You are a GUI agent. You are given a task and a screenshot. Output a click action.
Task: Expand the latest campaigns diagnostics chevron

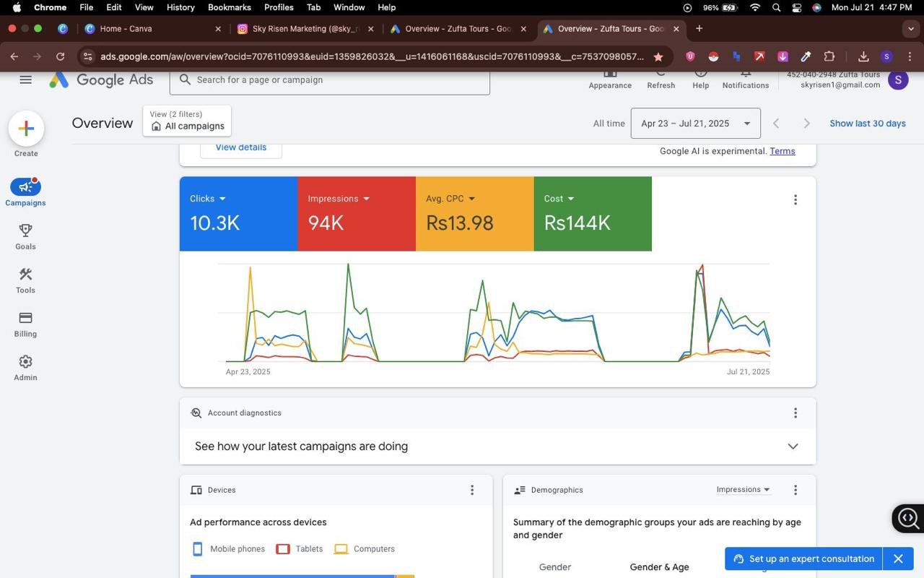pyautogui.click(x=793, y=447)
